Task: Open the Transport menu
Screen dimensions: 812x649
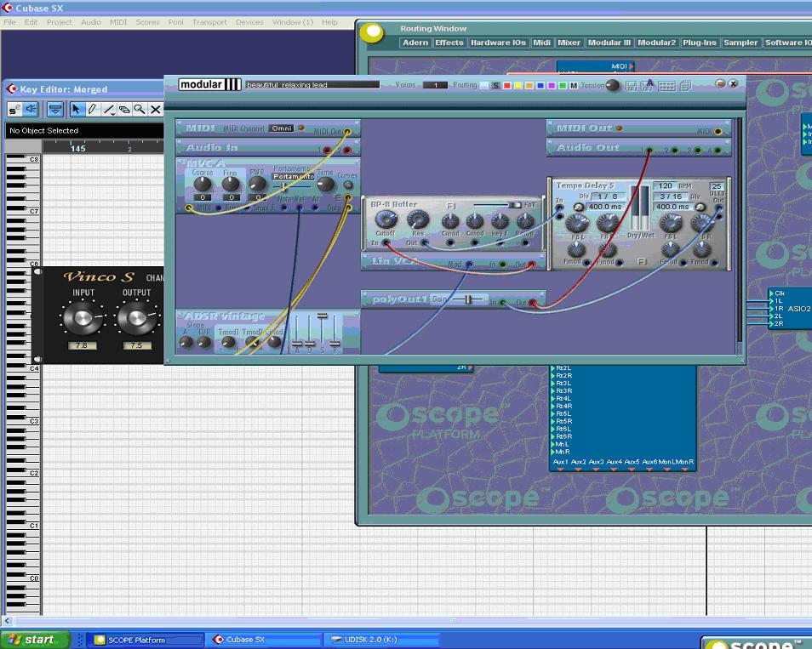Action: 209,22
